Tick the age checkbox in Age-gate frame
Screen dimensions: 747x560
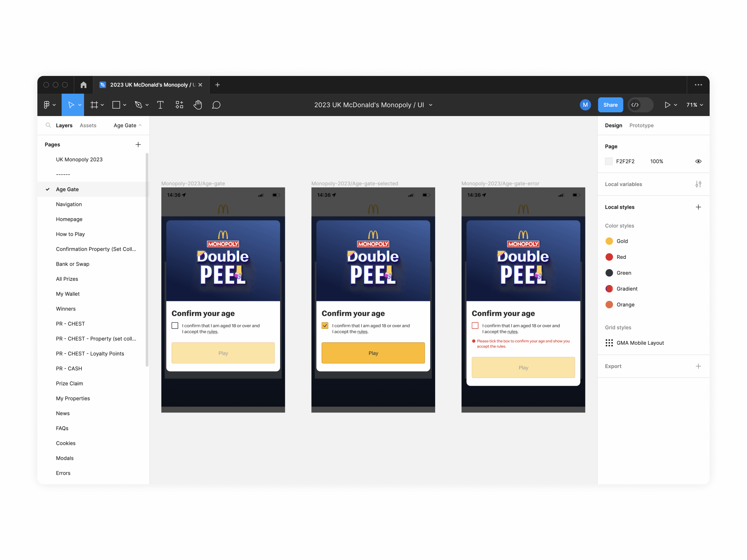175,326
